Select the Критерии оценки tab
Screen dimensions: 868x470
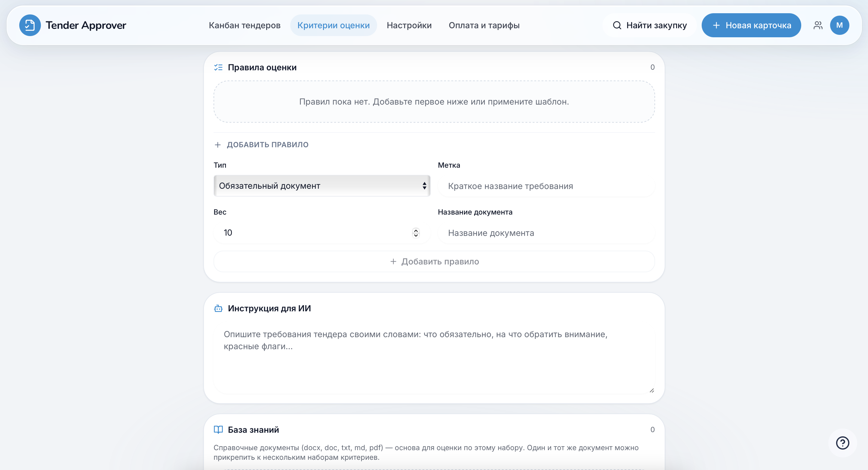(333, 25)
